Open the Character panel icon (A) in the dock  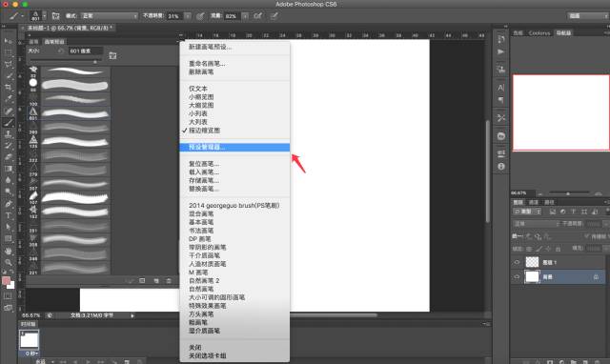point(501,88)
